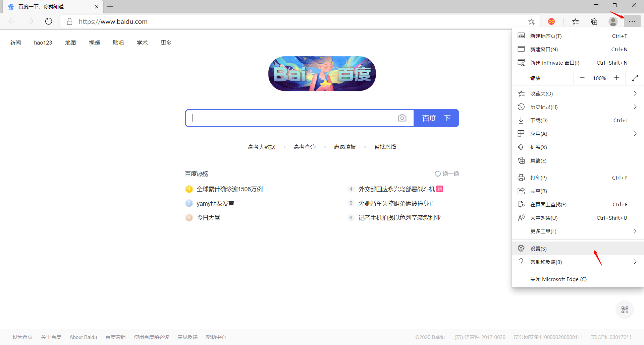Decrease zoom with the minus button

click(582, 78)
